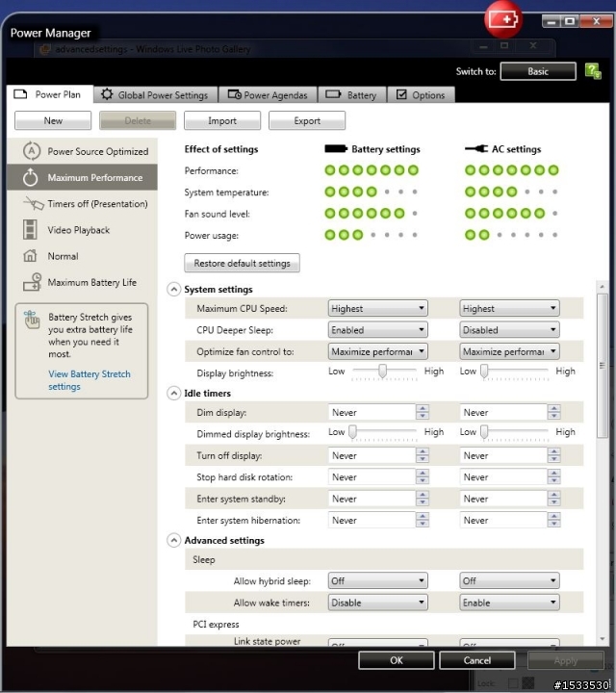Switch to Power Agendas tab
Image resolution: width=616 pixels, height=693 pixels.
pos(269,94)
